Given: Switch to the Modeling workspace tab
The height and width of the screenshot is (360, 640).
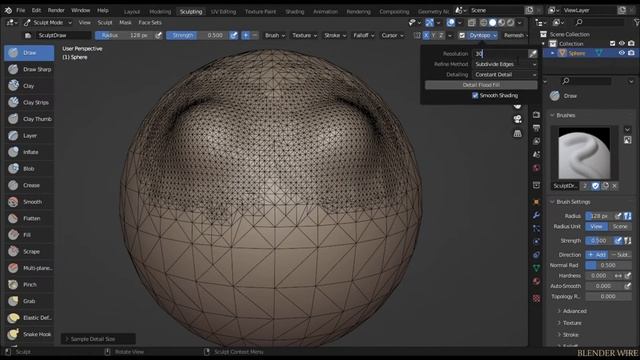Looking at the screenshot, I should tap(160, 11).
